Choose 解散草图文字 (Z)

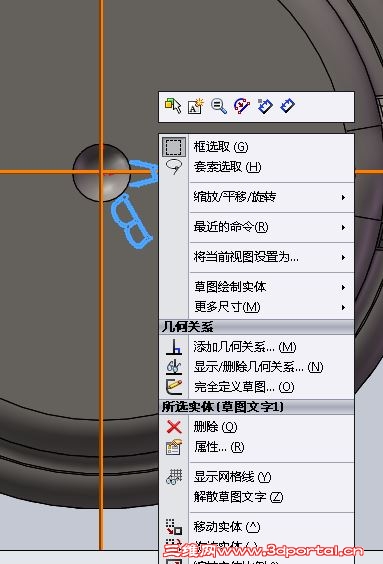pyautogui.click(x=257, y=497)
